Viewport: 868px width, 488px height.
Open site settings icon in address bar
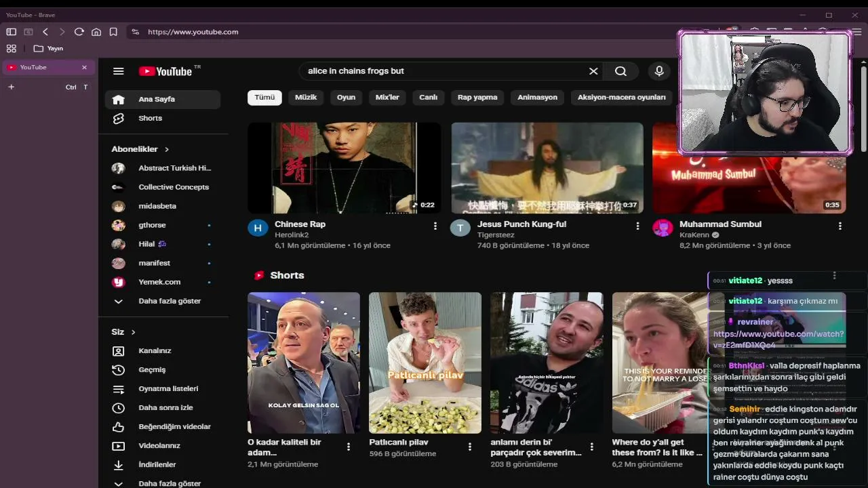tap(136, 32)
